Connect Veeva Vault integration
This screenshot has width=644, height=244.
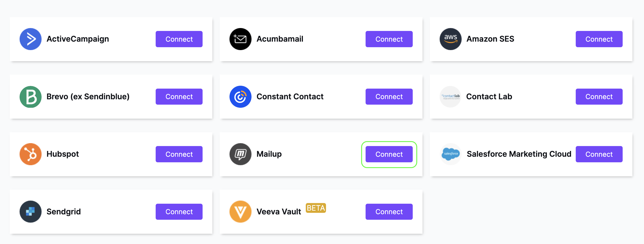click(x=389, y=212)
